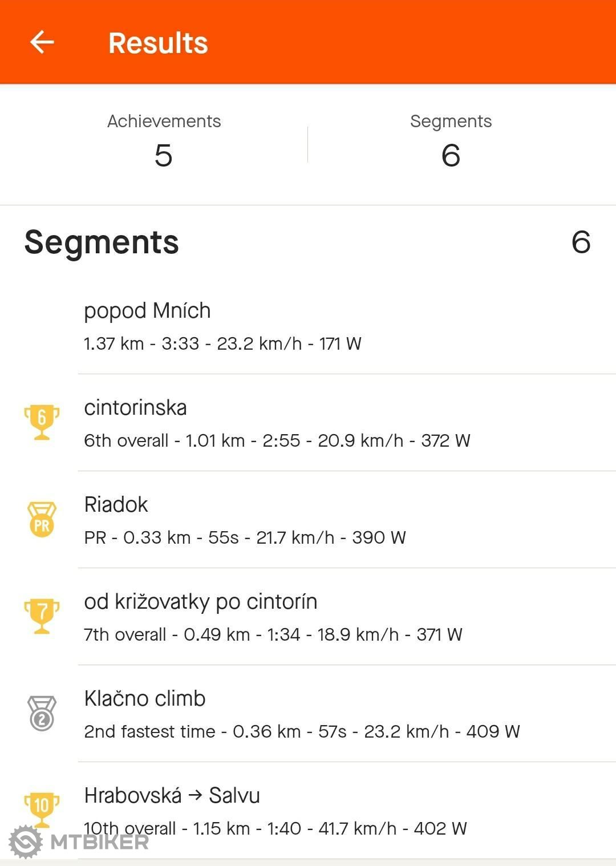Viewport: 616px width, 866px height.
Task: Open the cintorinska segment entry
Action: [308, 423]
